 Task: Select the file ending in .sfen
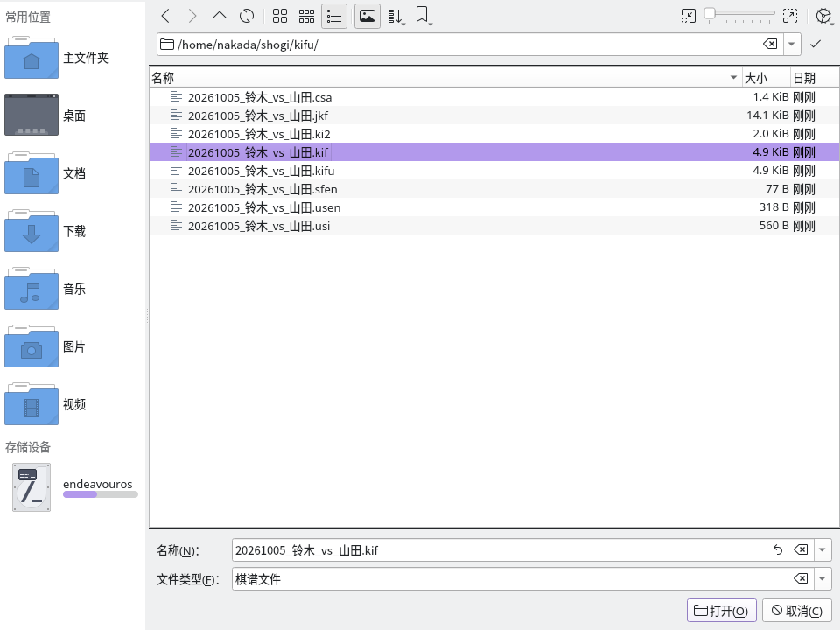493,189
